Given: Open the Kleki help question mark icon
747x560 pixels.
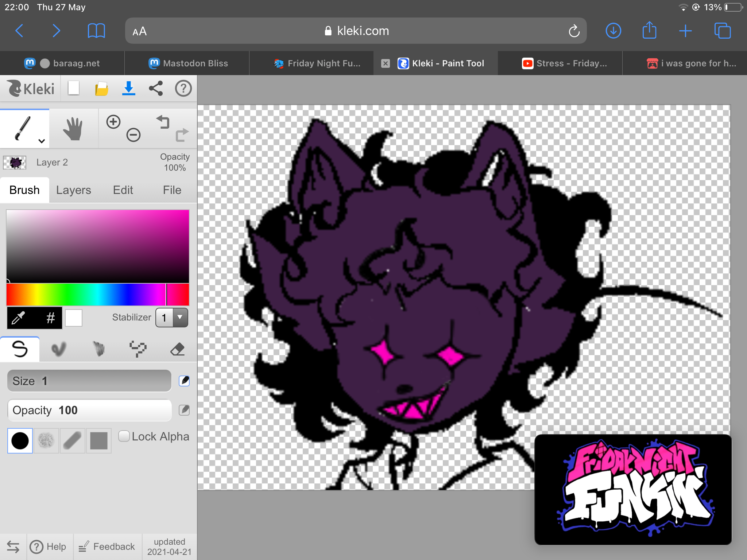Looking at the screenshot, I should [x=183, y=89].
